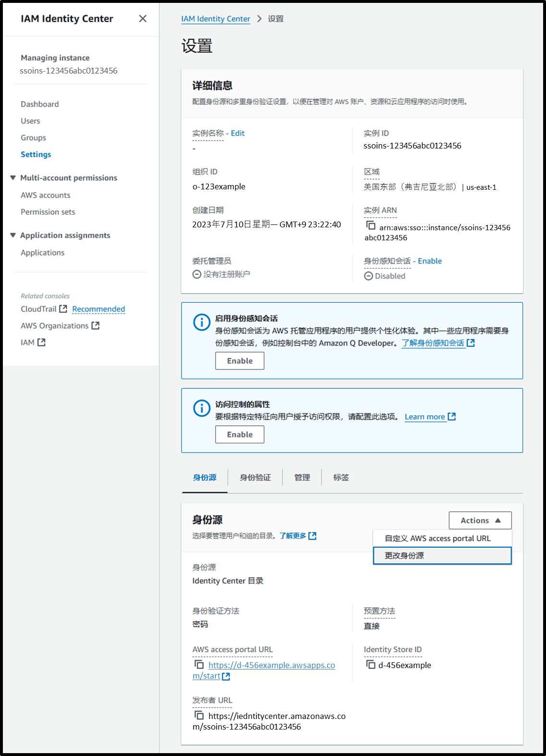This screenshot has width=546, height=756.
Task: Copy the instance ARN value
Action: [370, 225]
